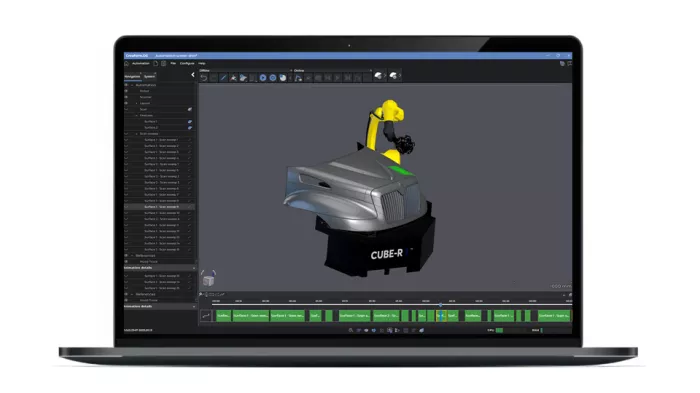Click the last icon in bottom view toolbar
The width and height of the screenshot is (700, 393).
point(421,330)
